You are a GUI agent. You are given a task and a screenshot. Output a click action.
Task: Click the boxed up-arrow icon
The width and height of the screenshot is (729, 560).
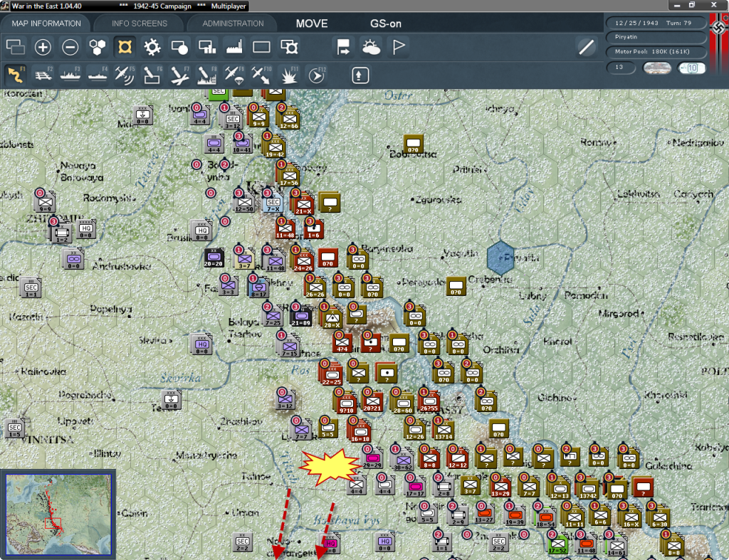[360, 75]
